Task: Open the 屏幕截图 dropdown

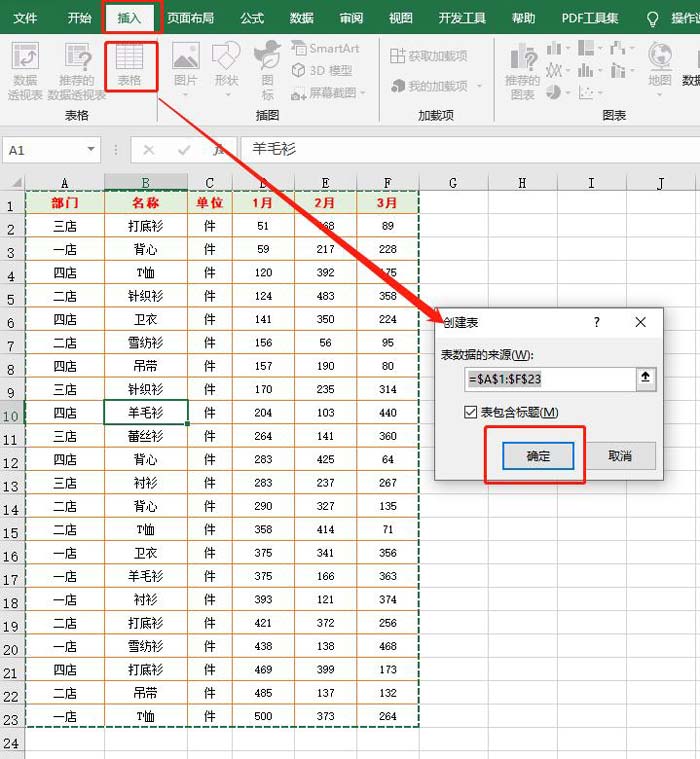Action: (x=327, y=93)
